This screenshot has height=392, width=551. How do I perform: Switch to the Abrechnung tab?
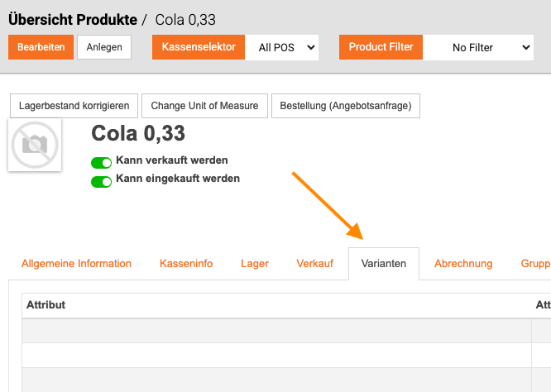click(463, 264)
